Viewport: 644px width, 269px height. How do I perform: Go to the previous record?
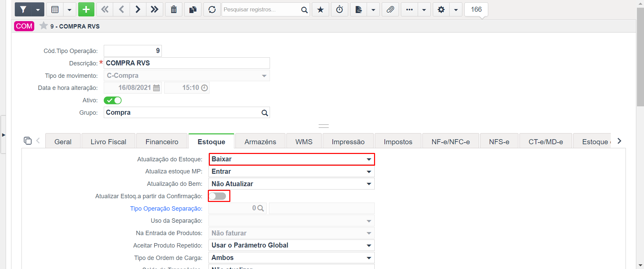point(122,9)
